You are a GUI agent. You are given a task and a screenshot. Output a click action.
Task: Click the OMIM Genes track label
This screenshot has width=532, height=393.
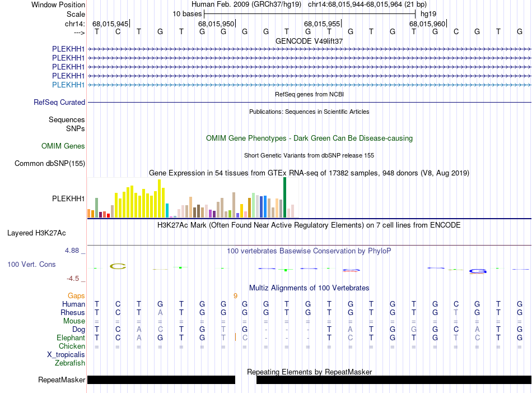(x=63, y=146)
